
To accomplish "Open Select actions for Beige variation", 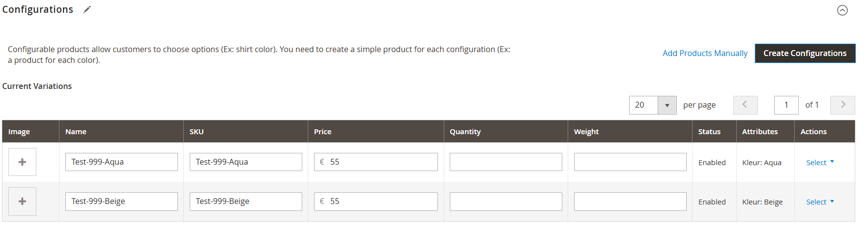I will pos(819,202).
